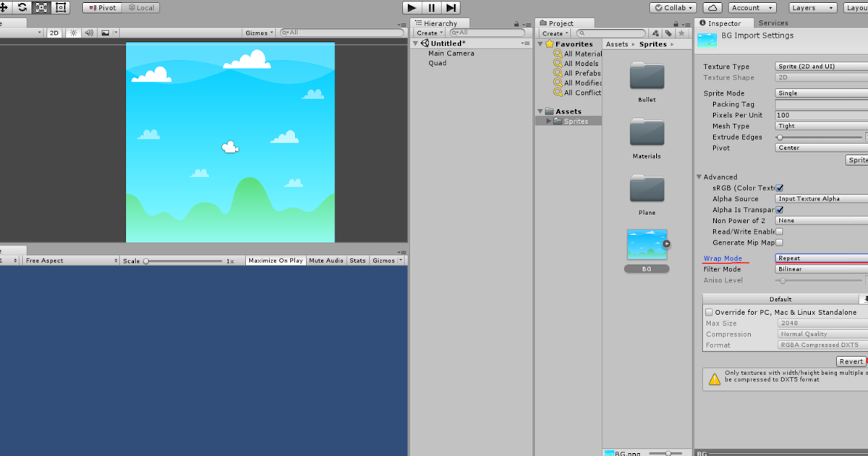Enable Override for PC, Mac & Linux Standalone

(x=710, y=312)
